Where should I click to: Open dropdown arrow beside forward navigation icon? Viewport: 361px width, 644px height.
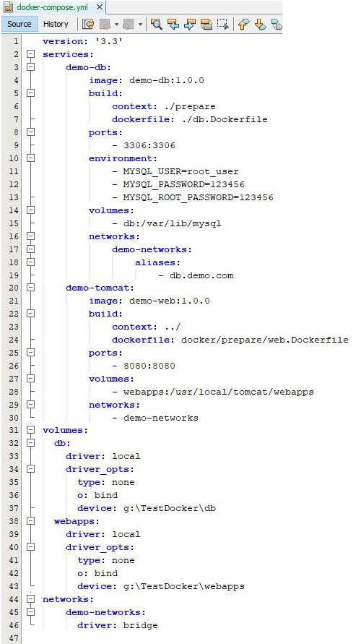point(140,25)
